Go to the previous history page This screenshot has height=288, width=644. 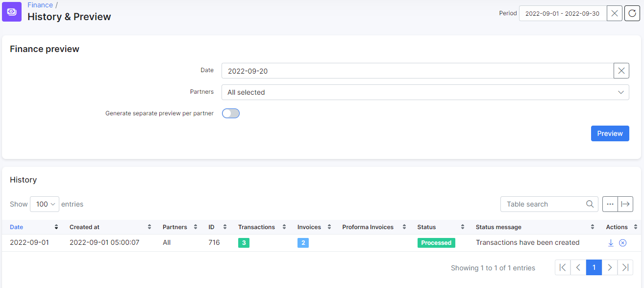tap(578, 267)
